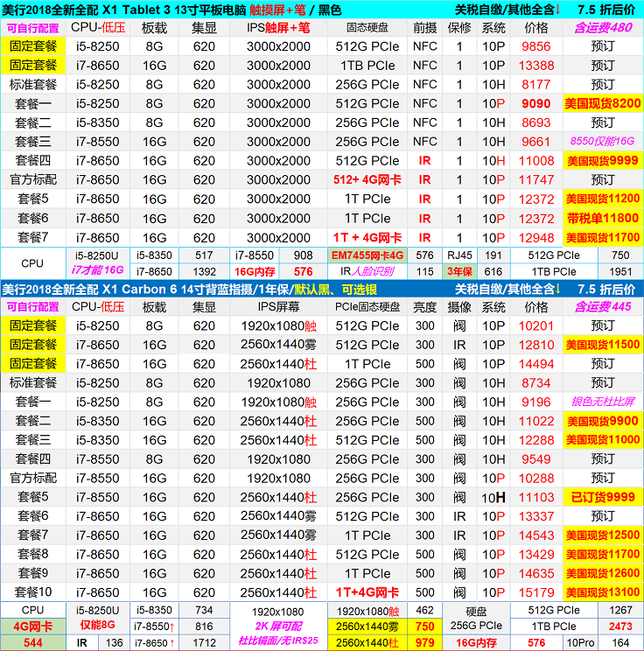Screen dimensions: 644x651
Task: Click the yellow cell 美国现货9999
Action: 603,161
